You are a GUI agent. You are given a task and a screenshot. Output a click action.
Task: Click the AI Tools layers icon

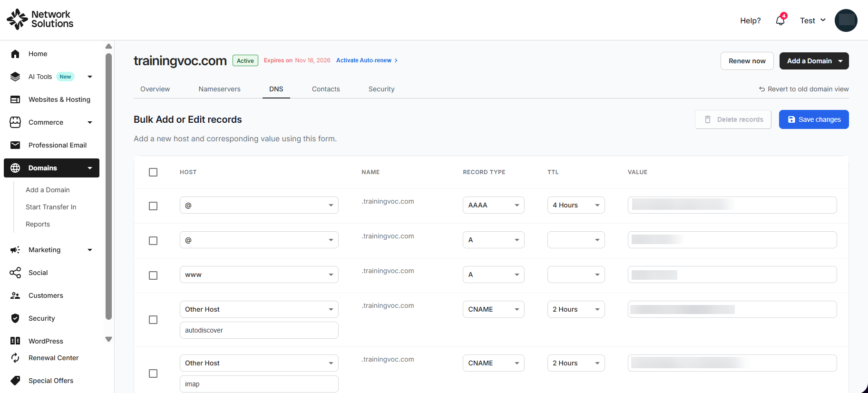pyautogui.click(x=15, y=77)
